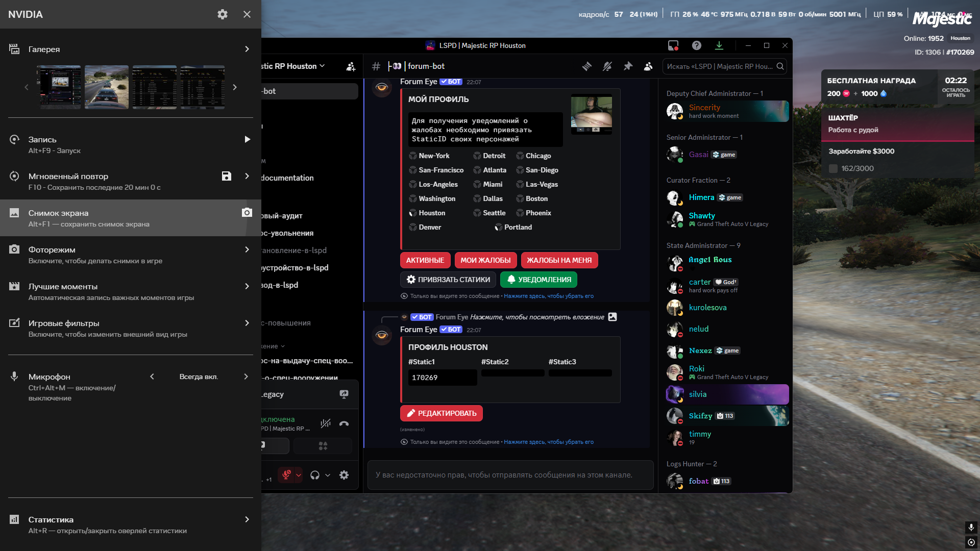
Task: Open NVIDIA overlay settings gear
Action: pyautogui.click(x=223, y=14)
